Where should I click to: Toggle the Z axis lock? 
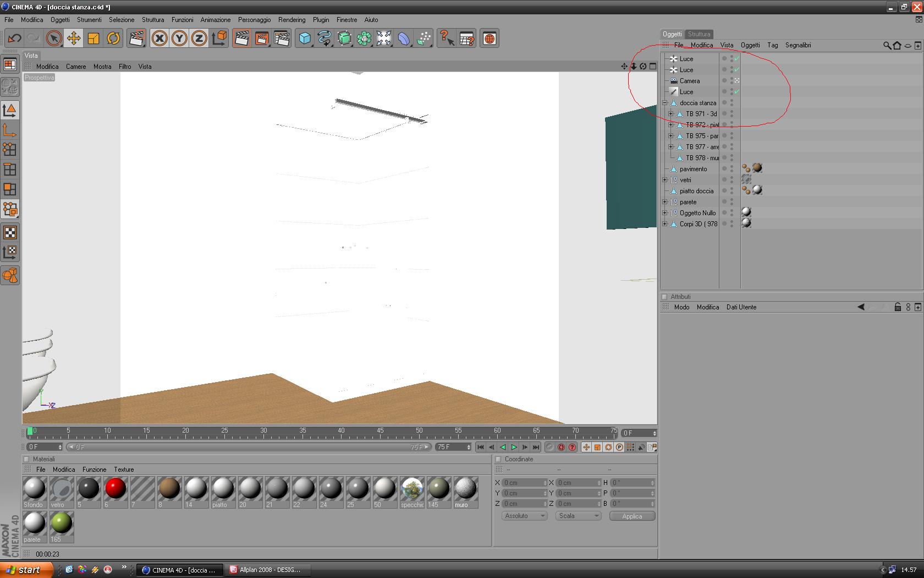pos(199,39)
